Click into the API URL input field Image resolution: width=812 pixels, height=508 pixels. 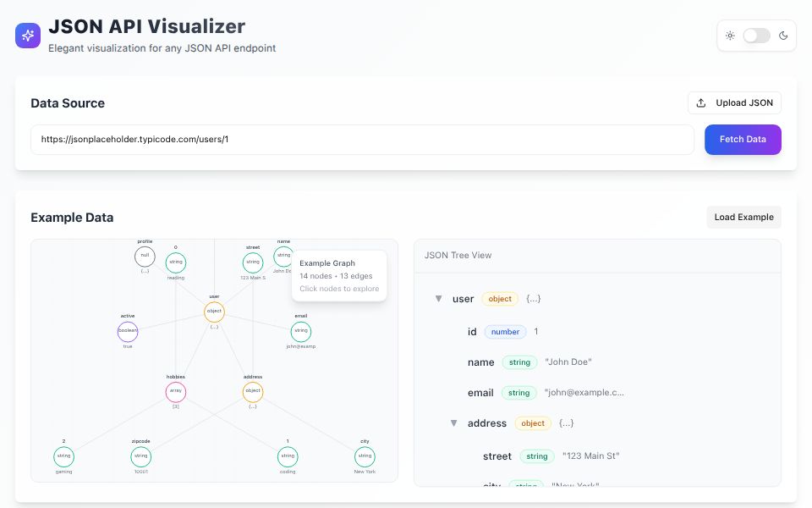362,140
